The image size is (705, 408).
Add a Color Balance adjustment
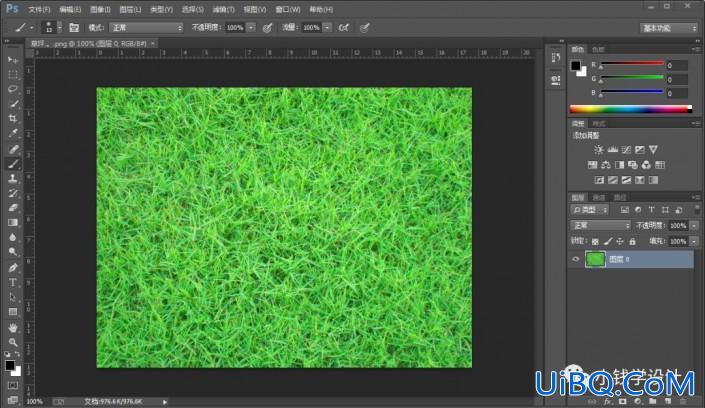606,165
